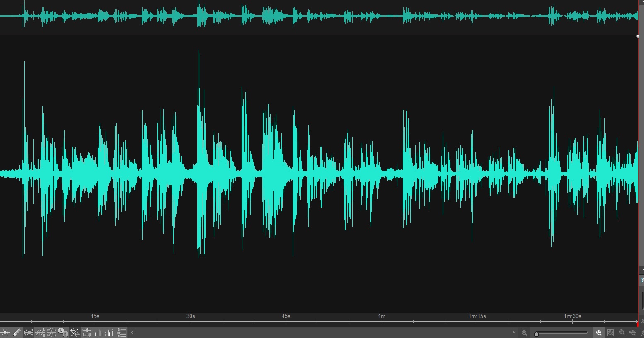Click the zoom to fit magnifier icon
Image resolution: width=644 pixels, height=338 pixels.
click(x=610, y=333)
